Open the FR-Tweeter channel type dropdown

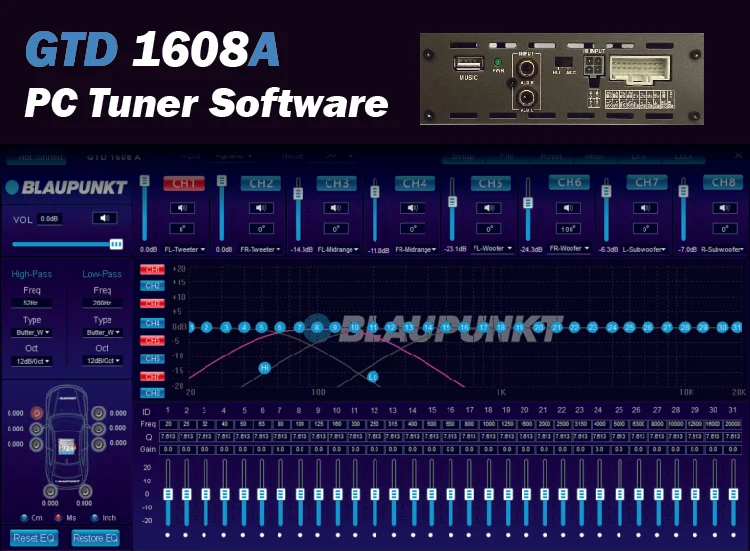[x=260, y=249]
